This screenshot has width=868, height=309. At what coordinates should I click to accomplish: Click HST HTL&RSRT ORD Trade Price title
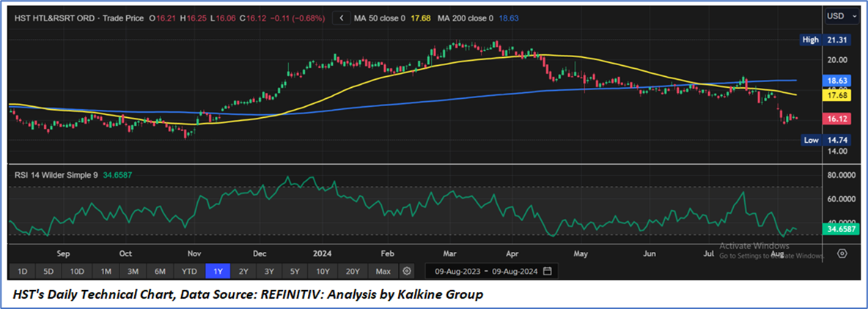pos(78,18)
